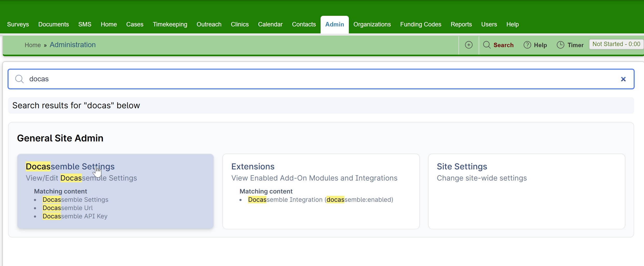
Task: Open the Outreach tab
Action: [x=209, y=24]
